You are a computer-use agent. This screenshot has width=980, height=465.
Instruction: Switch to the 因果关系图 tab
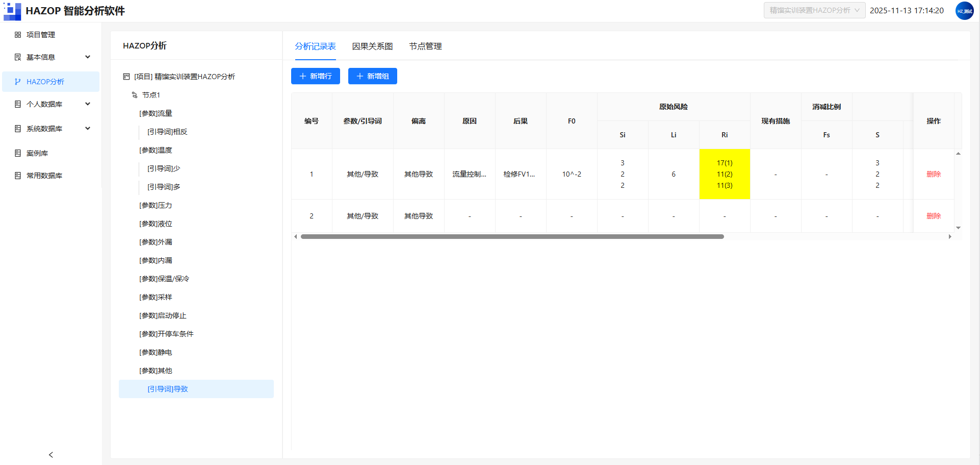372,46
